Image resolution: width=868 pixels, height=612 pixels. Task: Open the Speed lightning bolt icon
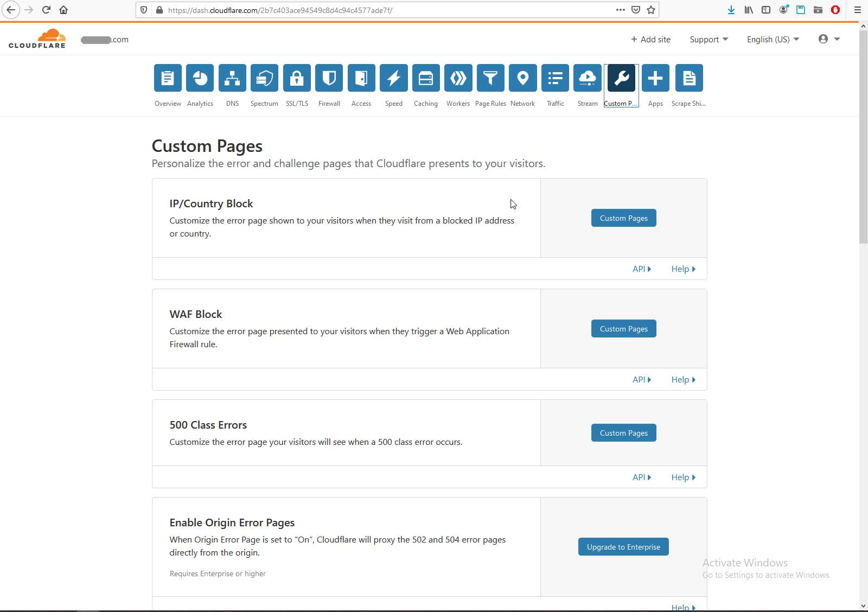(x=394, y=78)
